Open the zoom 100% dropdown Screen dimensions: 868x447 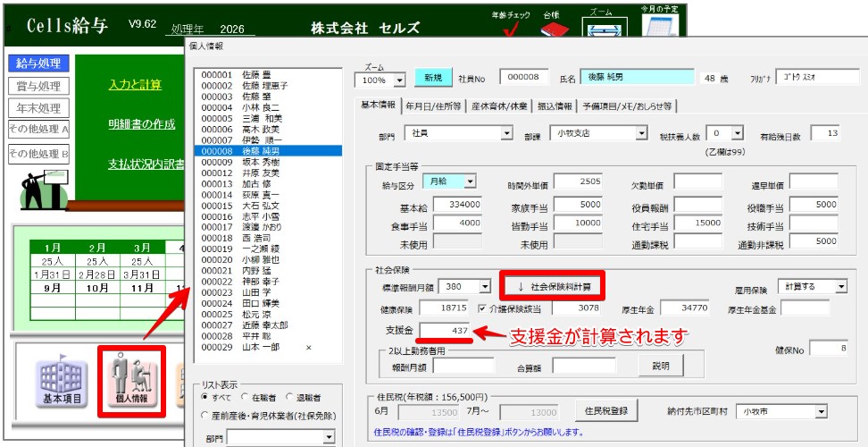[x=400, y=80]
